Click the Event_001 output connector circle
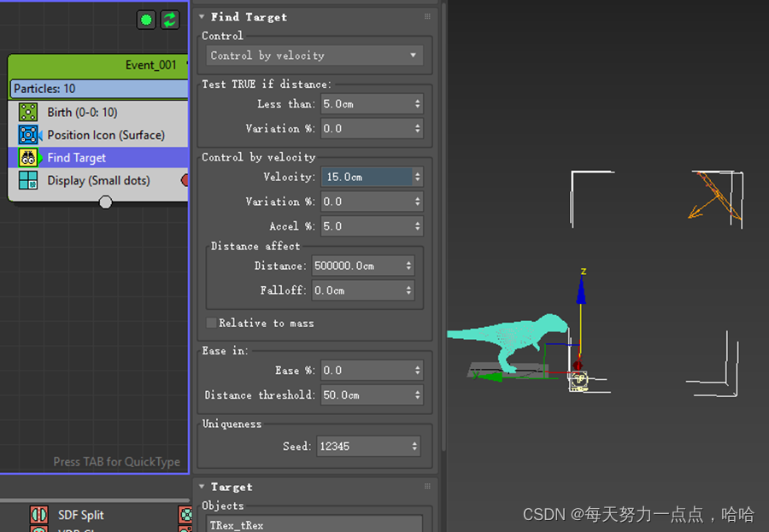This screenshot has width=769, height=532. tap(105, 202)
